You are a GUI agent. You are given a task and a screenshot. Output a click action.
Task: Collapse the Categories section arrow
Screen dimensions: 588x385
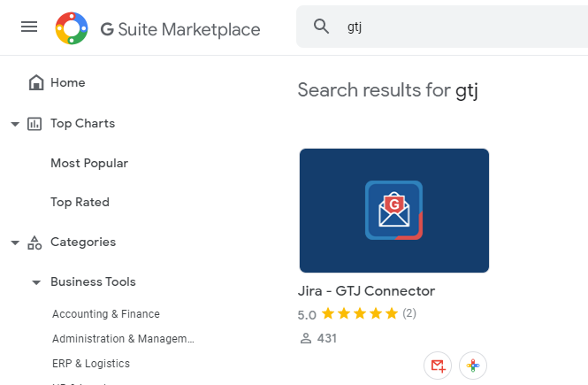[x=15, y=243]
